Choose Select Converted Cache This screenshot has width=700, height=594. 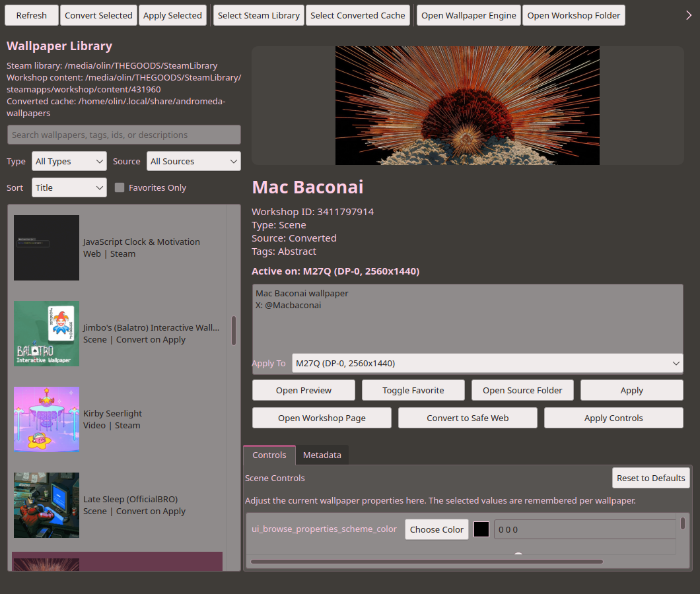357,15
